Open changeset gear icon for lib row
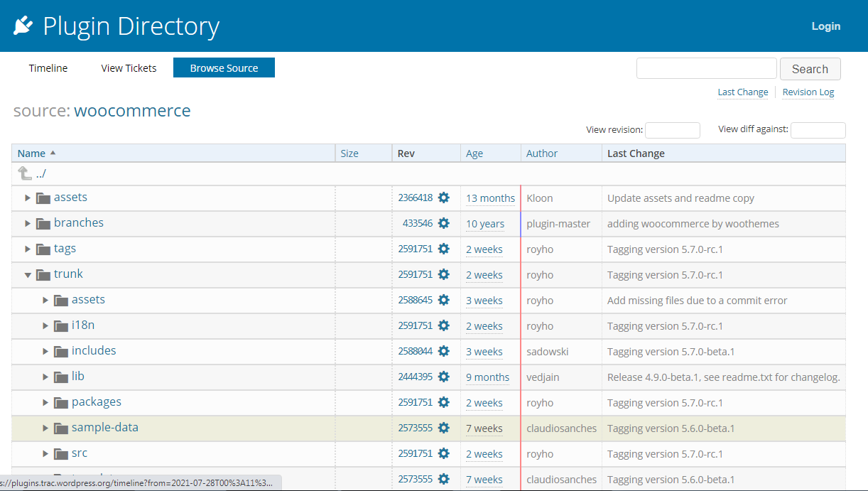This screenshot has height=491, width=868. 444,377
